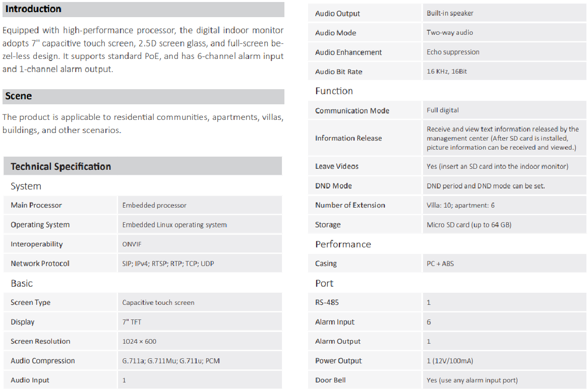The image size is (588, 391).
Task: Click the Door Bell row label
Action: (x=330, y=380)
